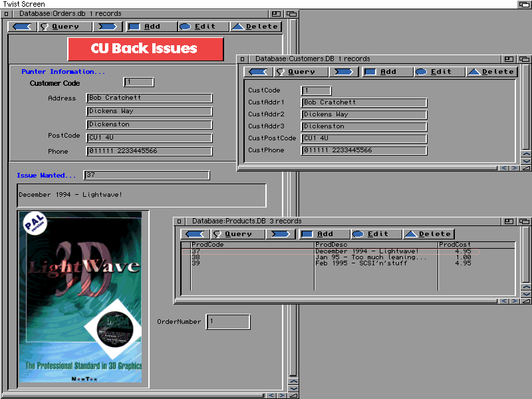532x399 pixels.
Task: Go to next record in Products window
Action: 281,234
